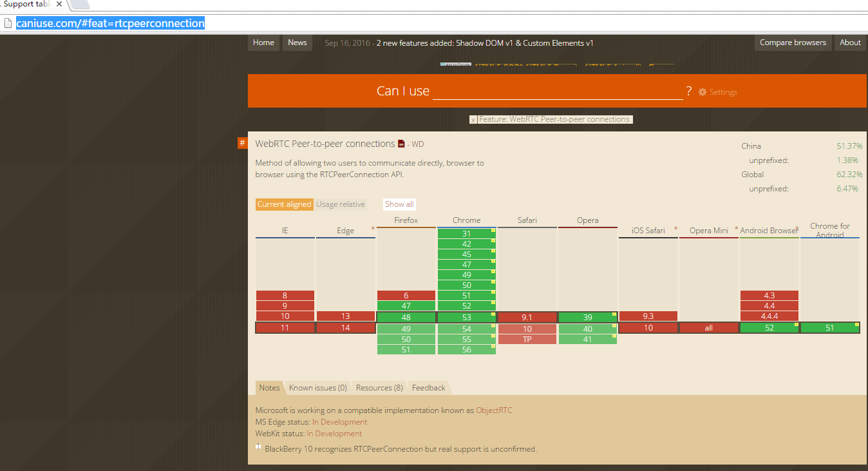The height and width of the screenshot is (471, 868).
Task: Click Edge browser column header
Action: (345, 231)
